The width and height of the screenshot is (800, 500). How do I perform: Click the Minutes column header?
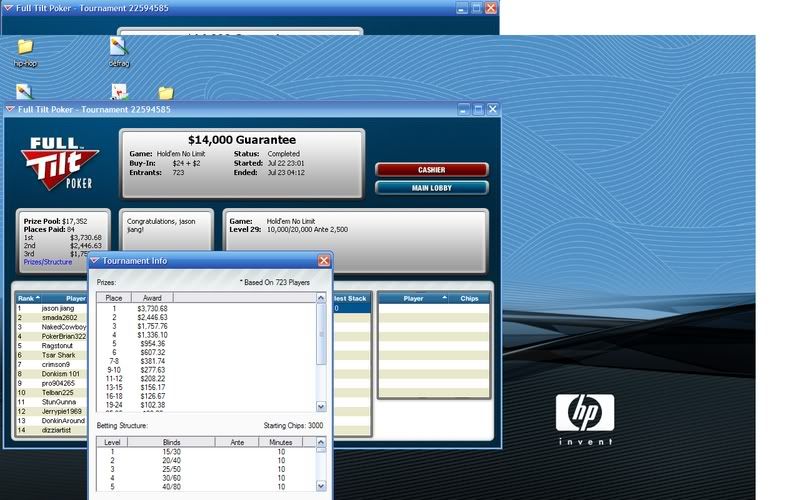coord(281,442)
